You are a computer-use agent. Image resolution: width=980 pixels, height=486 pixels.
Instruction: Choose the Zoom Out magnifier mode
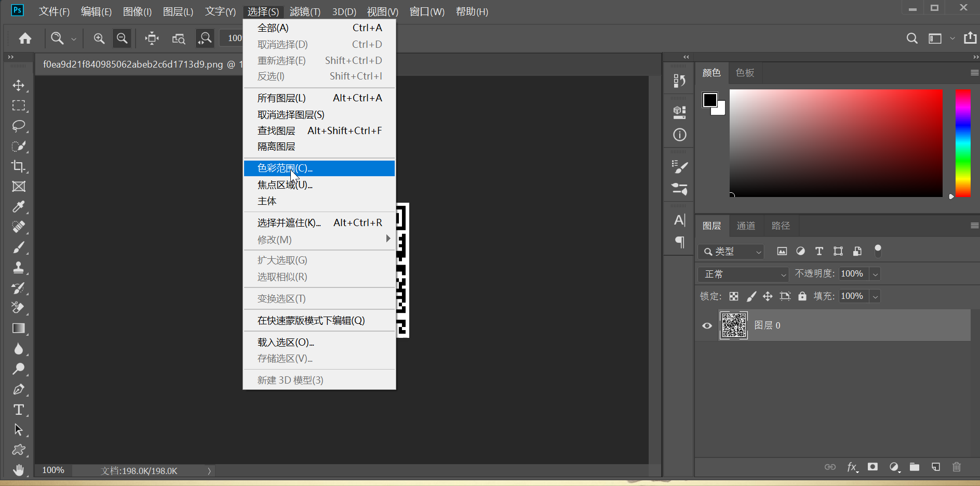point(122,38)
